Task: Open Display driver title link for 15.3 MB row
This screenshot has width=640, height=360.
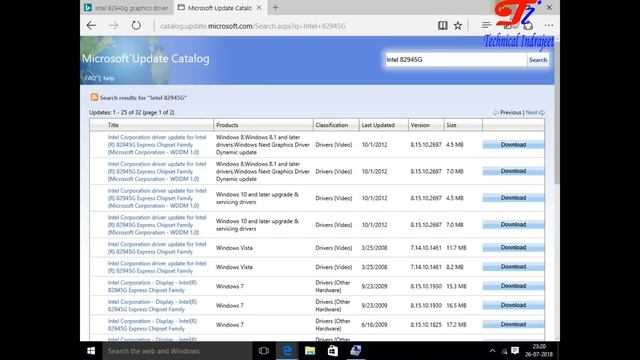Action: point(152,286)
